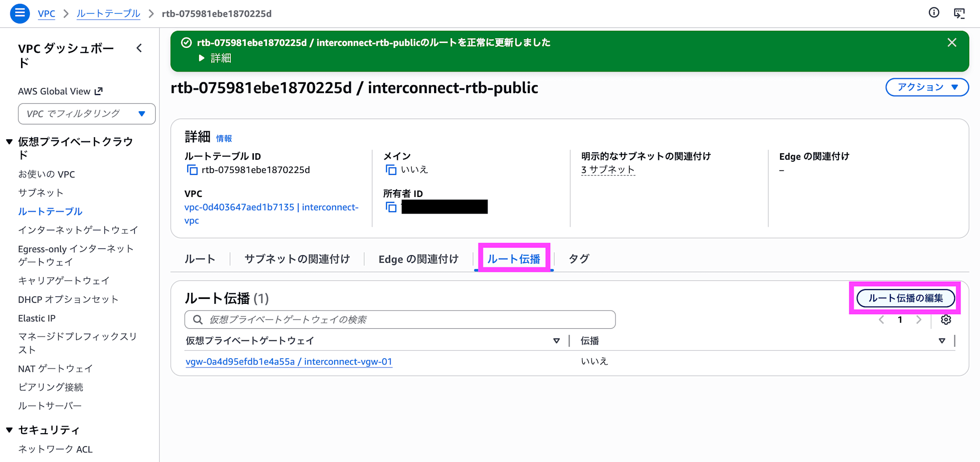Open the アクション dropdown

click(x=927, y=87)
